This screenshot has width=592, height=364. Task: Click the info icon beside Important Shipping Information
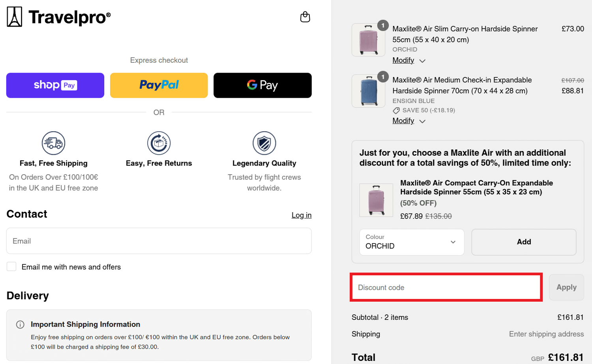click(20, 325)
